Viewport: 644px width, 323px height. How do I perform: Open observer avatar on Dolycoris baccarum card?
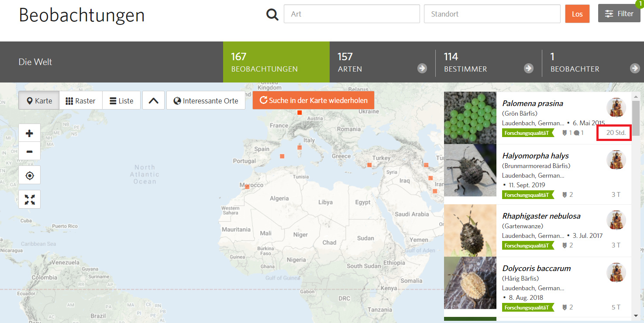click(x=616, y=272)
